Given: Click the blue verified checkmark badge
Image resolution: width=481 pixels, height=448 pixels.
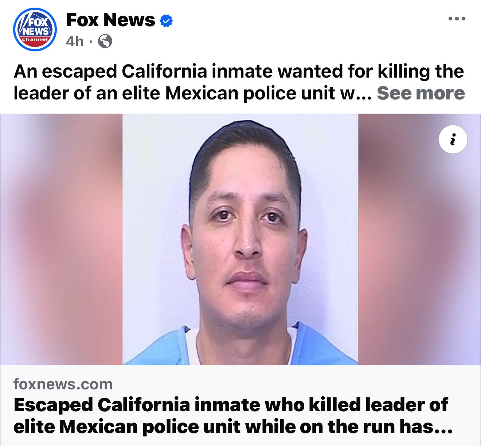Looking at the screenshot, I should pos(166,21).
